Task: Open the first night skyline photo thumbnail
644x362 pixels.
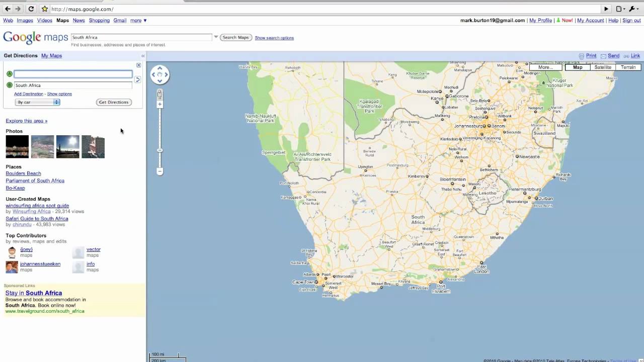Action: pos(17,147)
